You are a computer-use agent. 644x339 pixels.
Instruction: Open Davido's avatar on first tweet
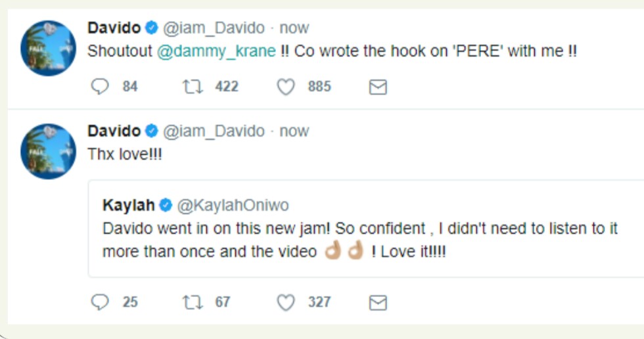(x=48, y=48)
